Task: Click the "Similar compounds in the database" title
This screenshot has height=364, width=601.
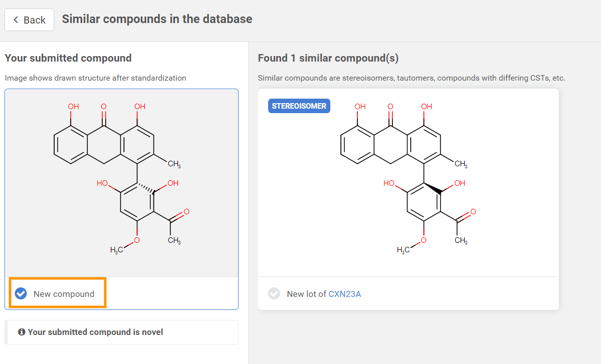Action: pyautogui.click(x=157, y=20)
